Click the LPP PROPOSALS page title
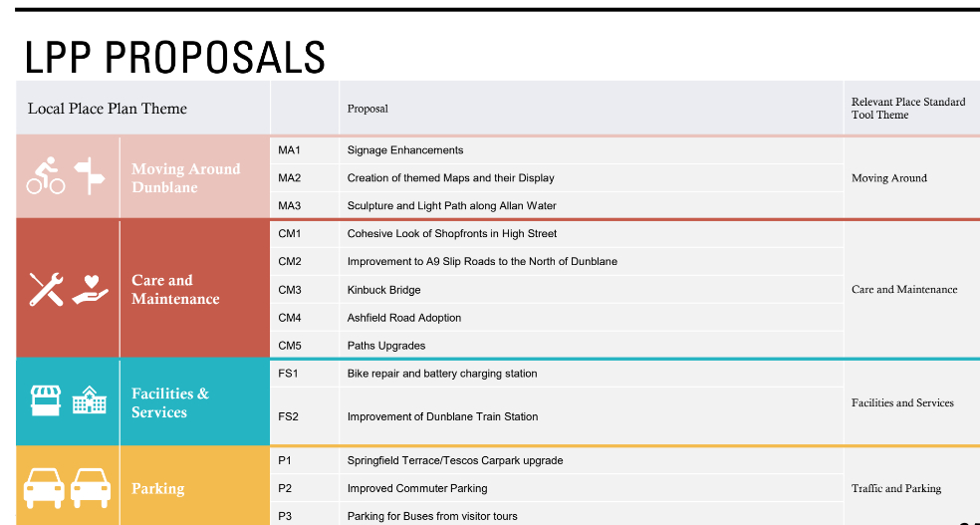Image resolution: width=980 pixels, height=525 pixels. (x=175, y=58)
